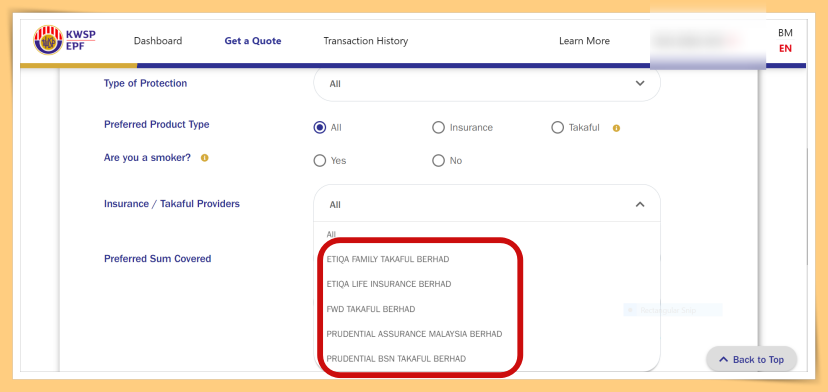Pick FWD TAKAFUL BERHAD from list
The height and width of the screenshot is (392, 828).
click(x=371, y=309)
